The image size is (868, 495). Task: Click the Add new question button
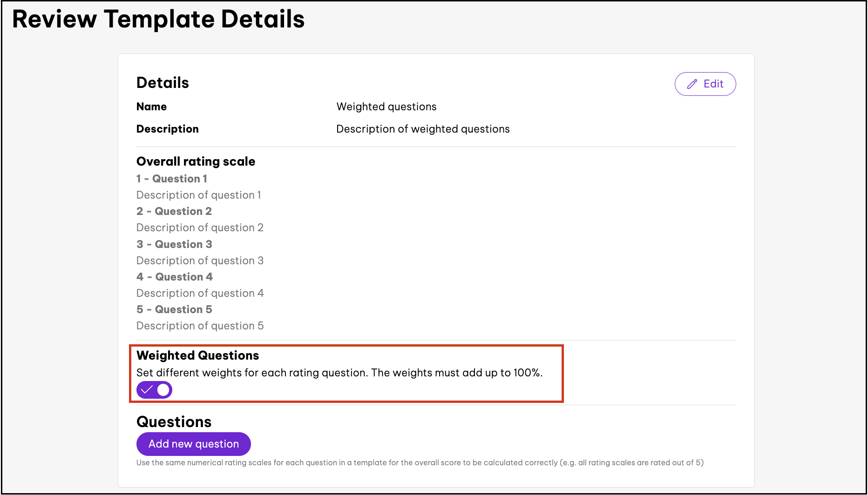pos(193,444)
